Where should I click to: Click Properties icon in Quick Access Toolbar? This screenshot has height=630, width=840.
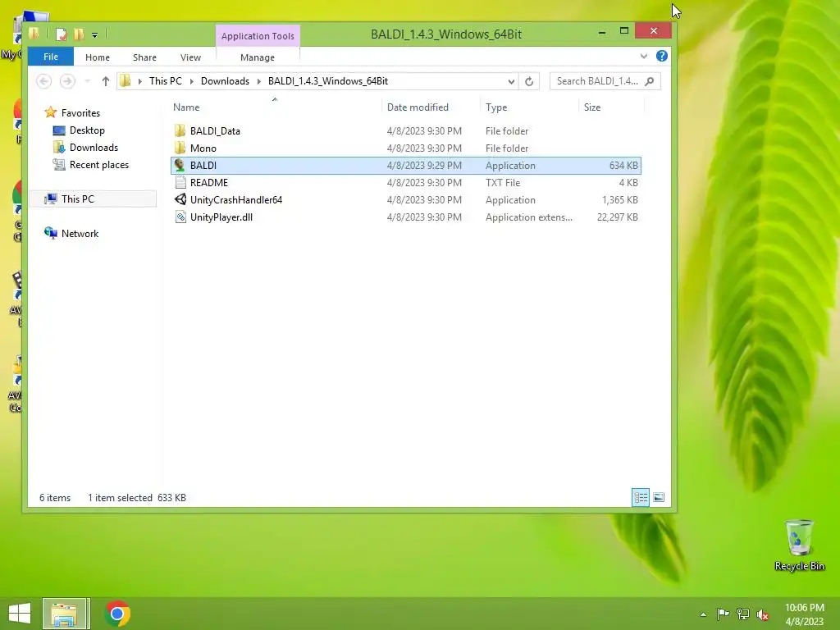[x=61, y=34]
